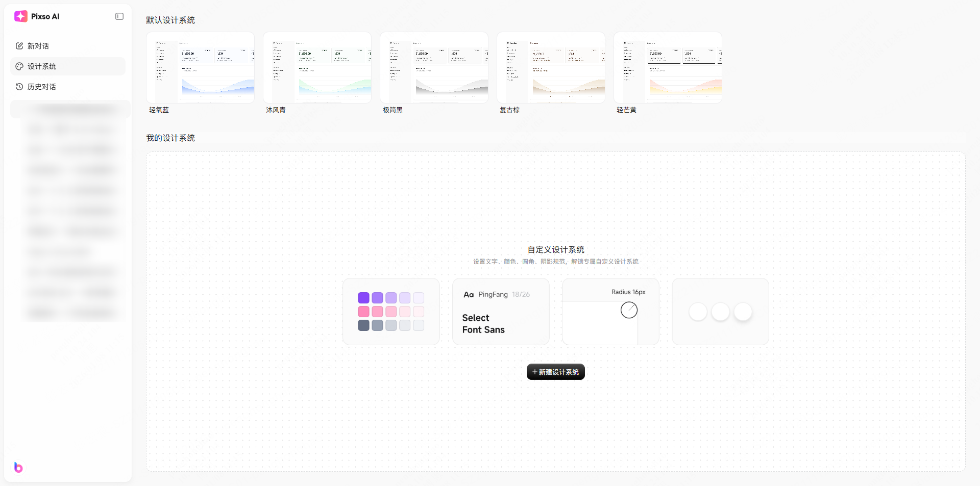Click the radius corner handle circle
The height and width of the screenshot is (486, 980).
629,310
